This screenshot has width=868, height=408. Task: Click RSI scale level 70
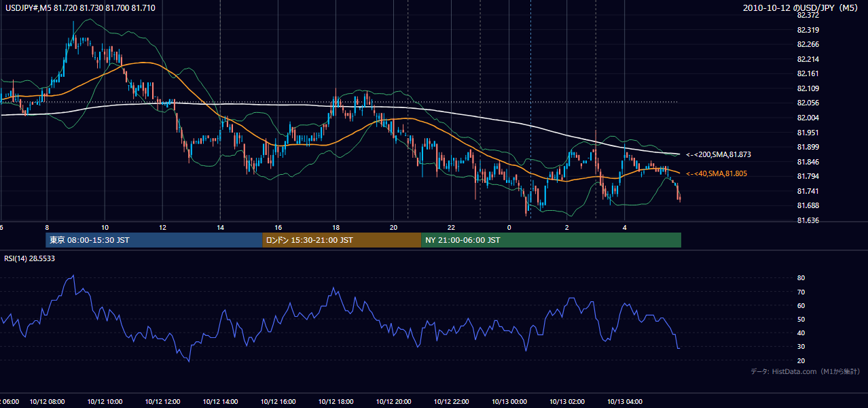coord(801,292)
